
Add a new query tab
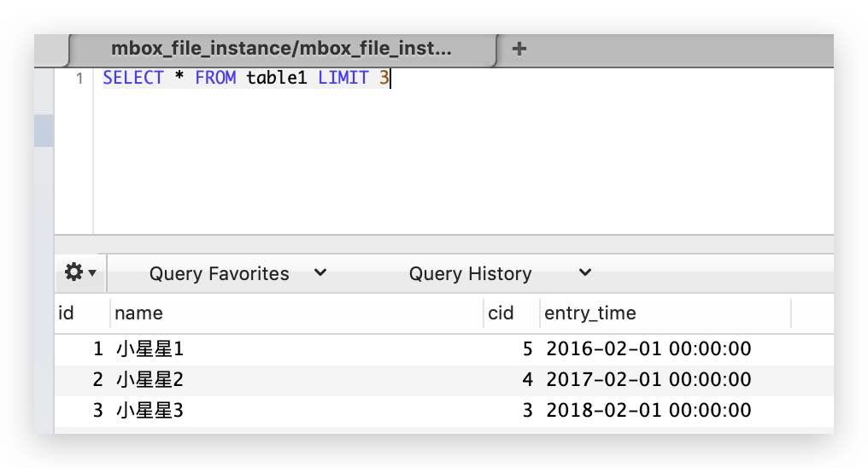pyautogui.click(x=519, y=49)
